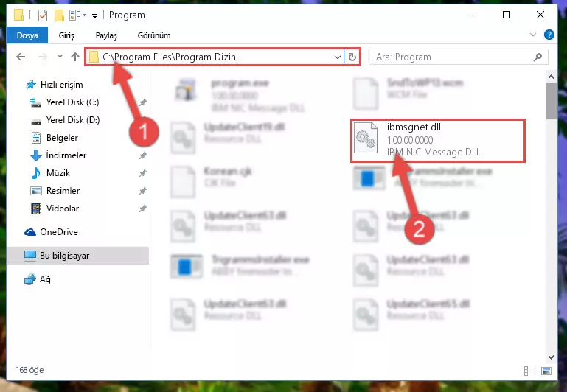567x392 pixels.
Task: Click the ibmsgnet.dll gear file icon
Action: pos(365,138)
